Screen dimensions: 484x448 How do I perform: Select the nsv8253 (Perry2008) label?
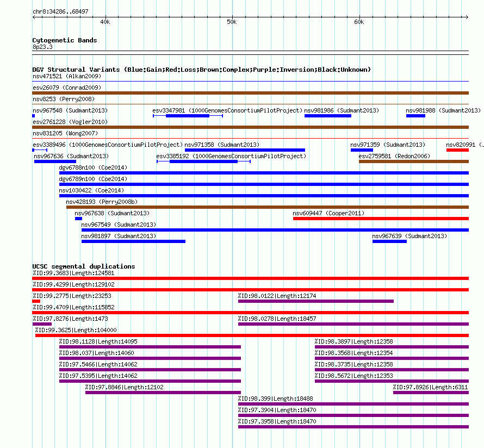64,99
